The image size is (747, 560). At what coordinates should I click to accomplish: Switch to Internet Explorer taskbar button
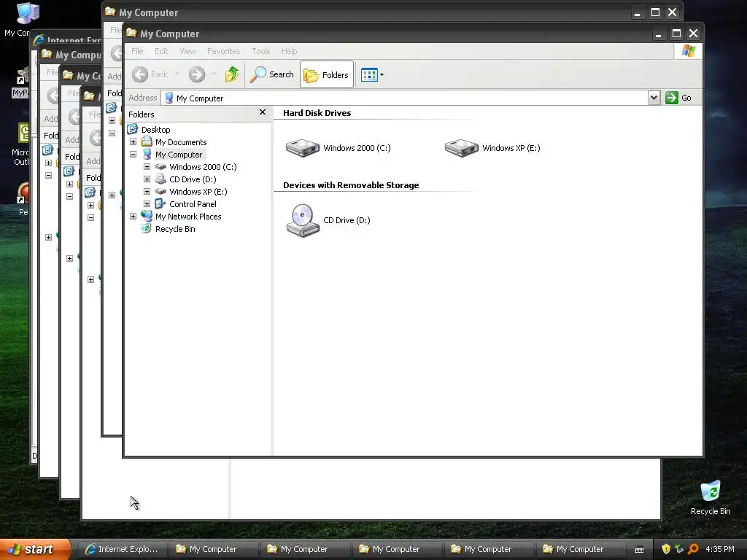[x=122, y=549]
